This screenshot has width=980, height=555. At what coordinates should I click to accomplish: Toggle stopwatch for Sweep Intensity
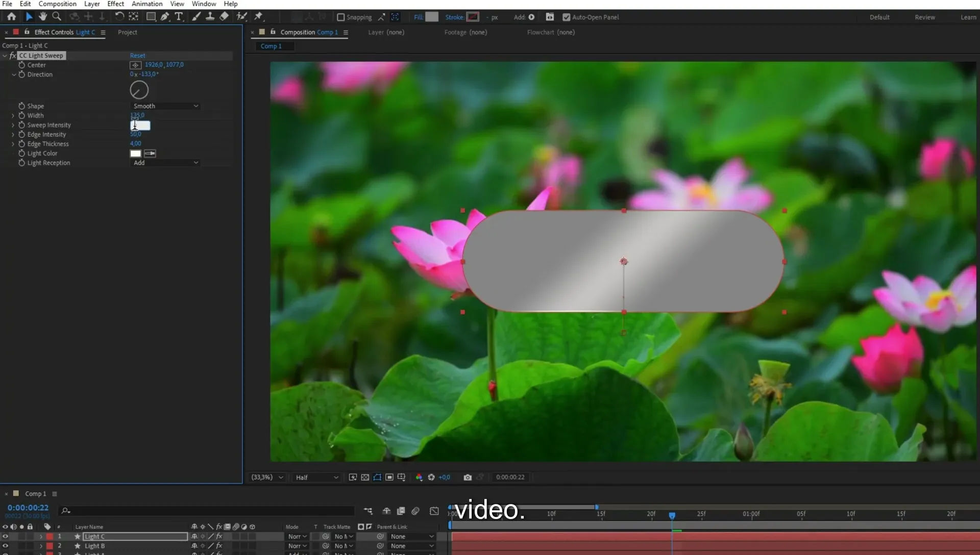21,125
